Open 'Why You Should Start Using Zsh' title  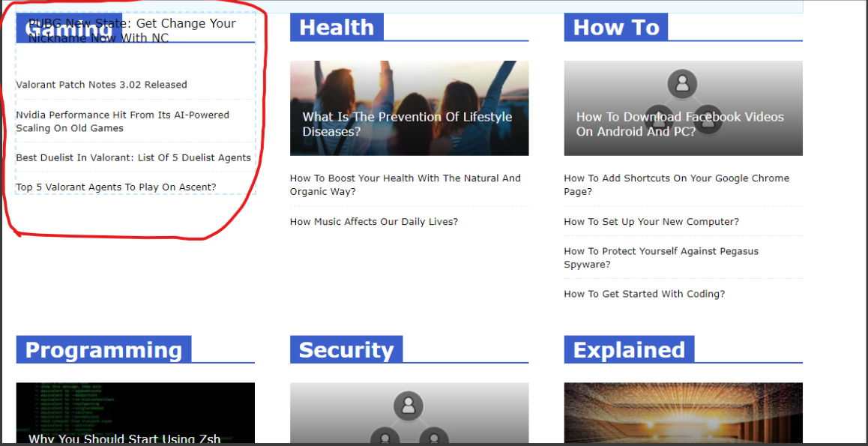[x=124, y=439]
